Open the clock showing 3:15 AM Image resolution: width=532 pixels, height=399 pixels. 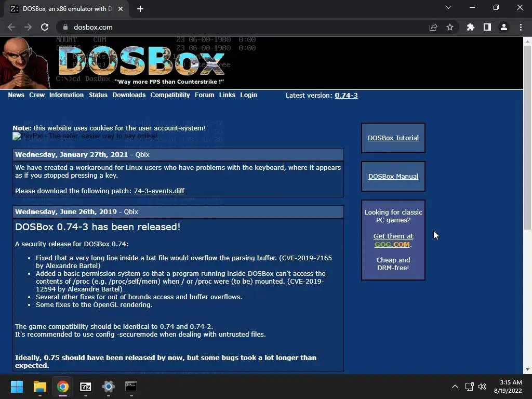[x=508, y=387]
